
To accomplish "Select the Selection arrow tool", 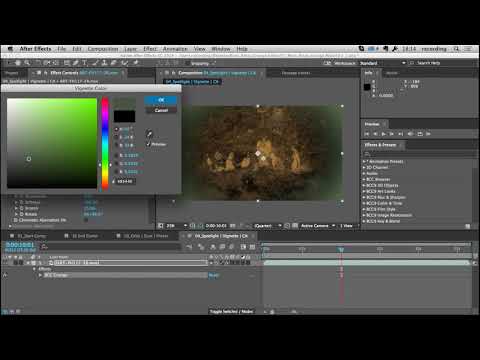I will pyautogui.click(x=9, y=63).
